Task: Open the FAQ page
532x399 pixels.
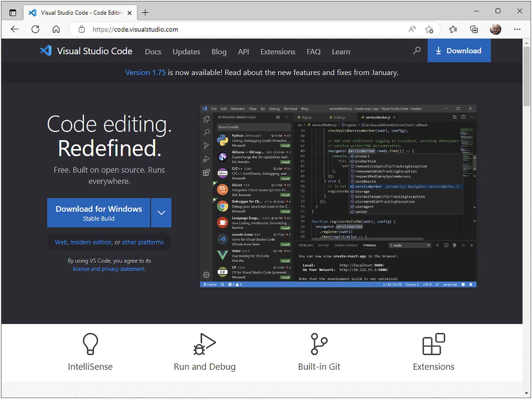Action: click(x=314, y=52)
